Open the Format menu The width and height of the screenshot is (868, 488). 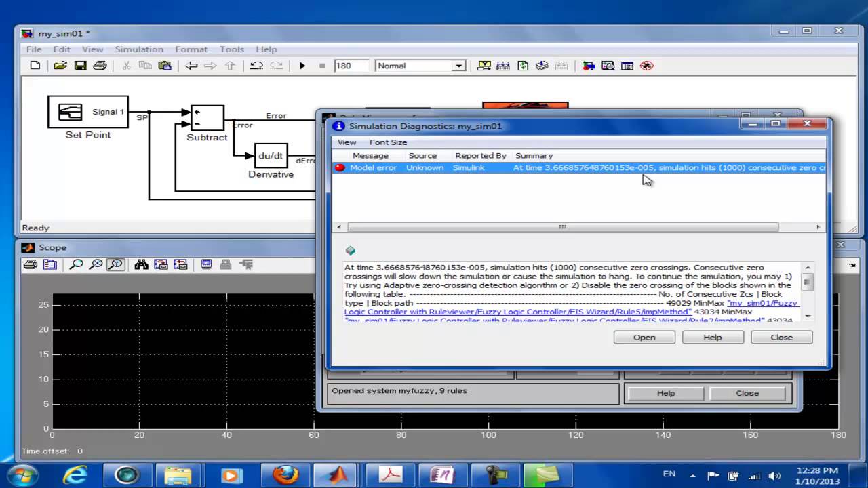[x=191, y=49]
